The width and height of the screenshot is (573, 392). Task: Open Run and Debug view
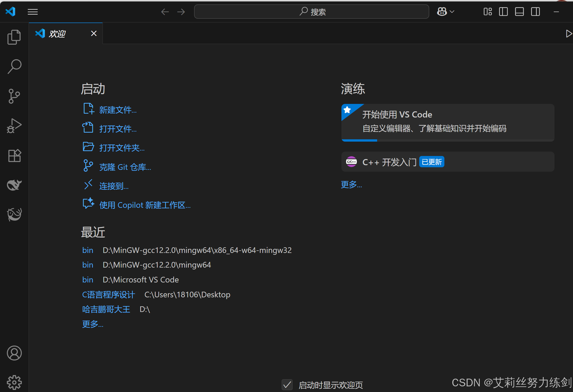14,126
